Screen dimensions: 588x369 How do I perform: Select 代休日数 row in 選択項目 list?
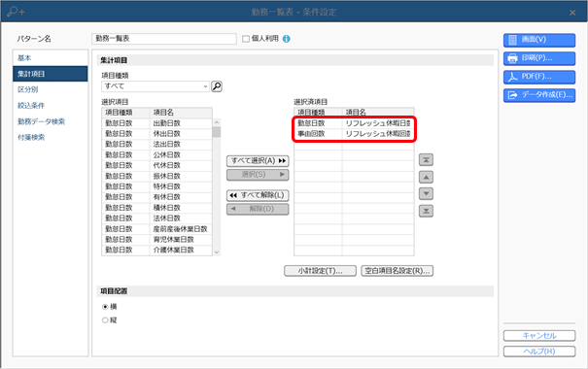click(x=156, y=166)
